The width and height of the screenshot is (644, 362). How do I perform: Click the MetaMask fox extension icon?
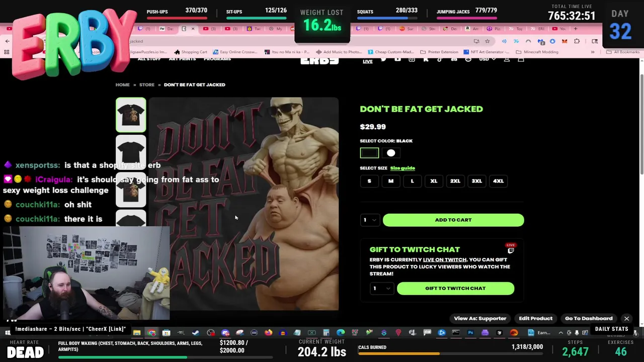(565, 41)
